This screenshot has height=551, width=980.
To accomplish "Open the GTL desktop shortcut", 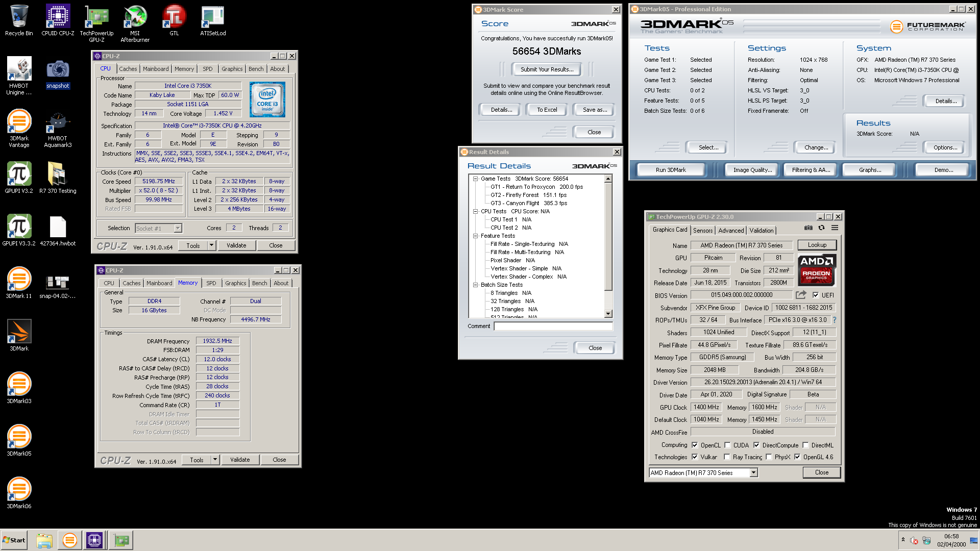I will click(174, 20).
